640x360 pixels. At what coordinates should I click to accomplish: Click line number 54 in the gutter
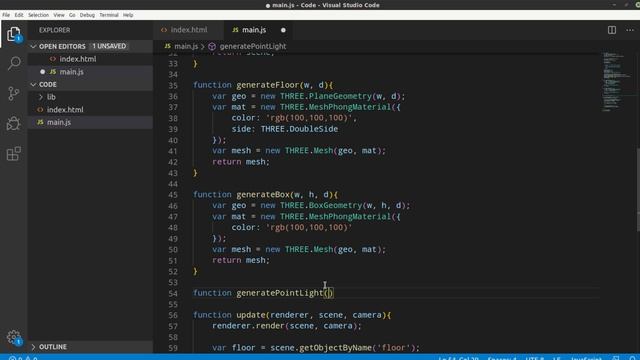click(173, 293)
